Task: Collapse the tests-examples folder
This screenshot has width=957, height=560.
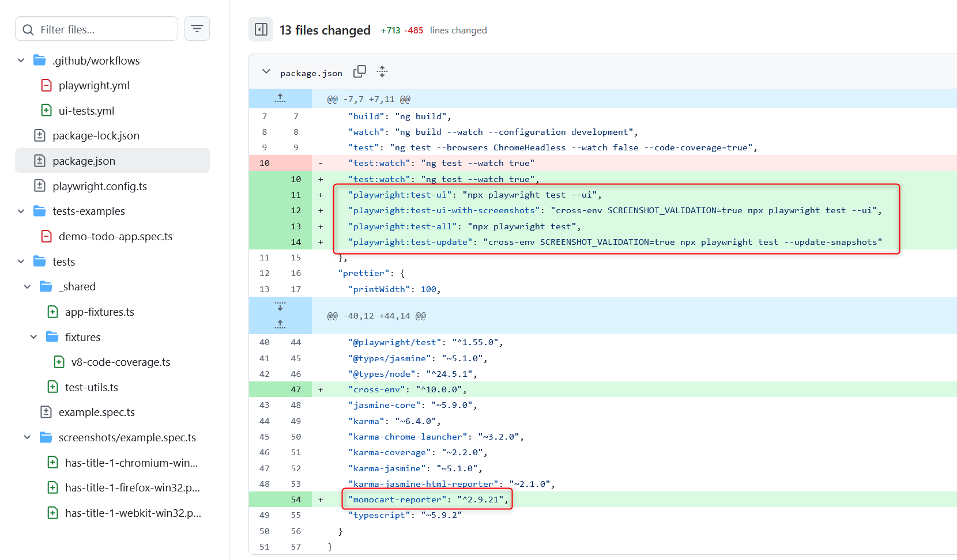Action: click(x=21, y=211)
